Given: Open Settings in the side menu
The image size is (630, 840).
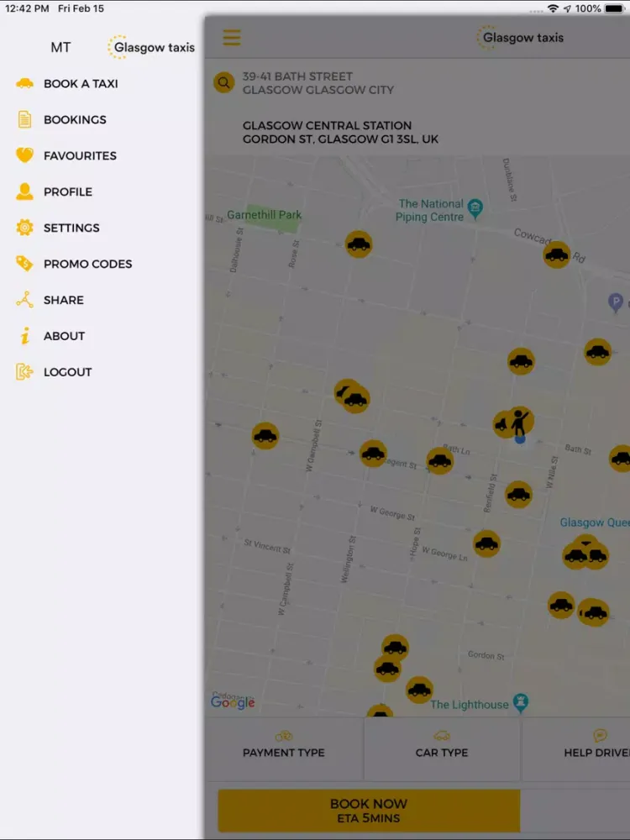Looking at the screenshot, I should [x=71, y=228].
